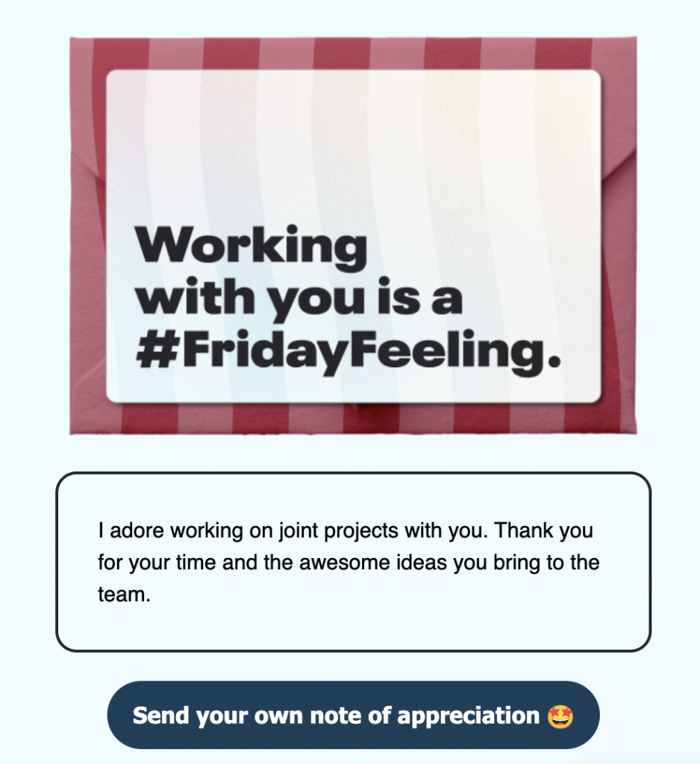The image size is (700, 764).
Task: Click the word Working on the card
Action: click(x=251, y=248)
